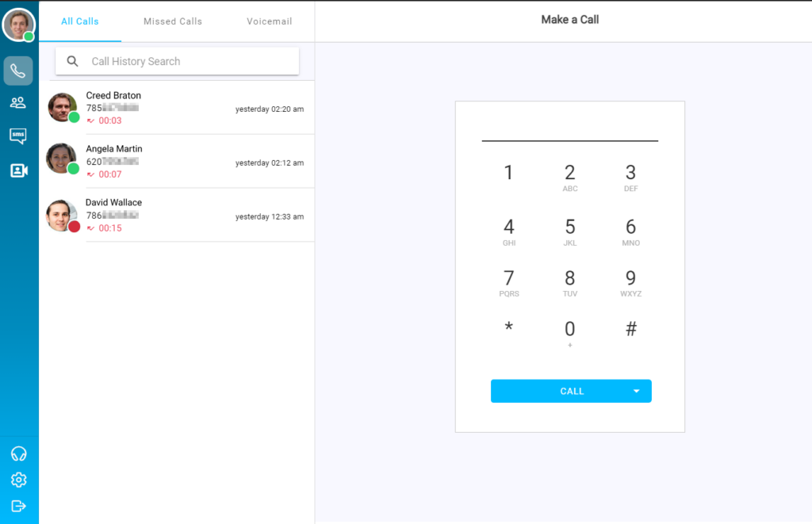Open the Phone calls panel
Viewport: 812px width, 524px height.
pos(17,71)
